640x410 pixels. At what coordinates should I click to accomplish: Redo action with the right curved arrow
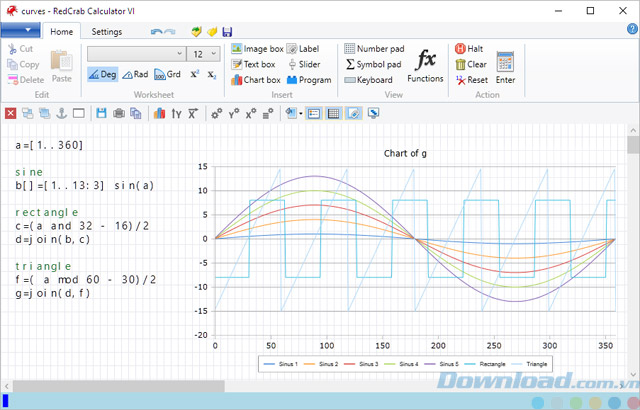[x=170, y=32]
